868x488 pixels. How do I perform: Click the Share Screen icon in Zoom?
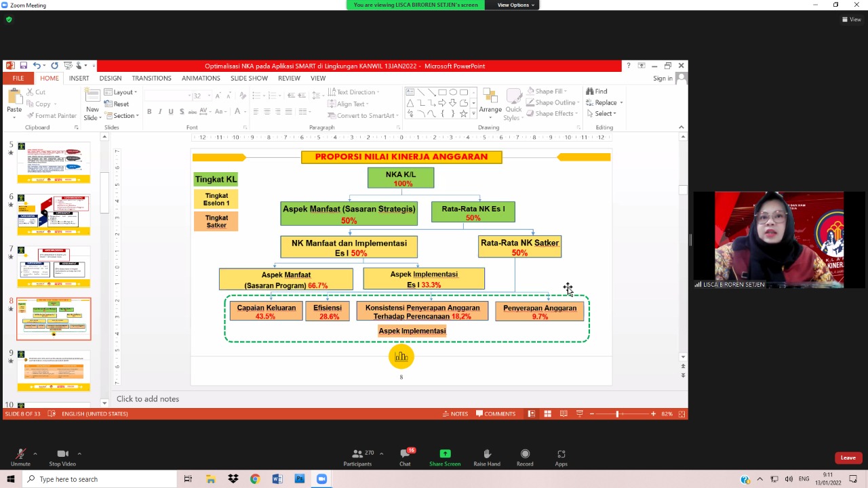(445, 454)
